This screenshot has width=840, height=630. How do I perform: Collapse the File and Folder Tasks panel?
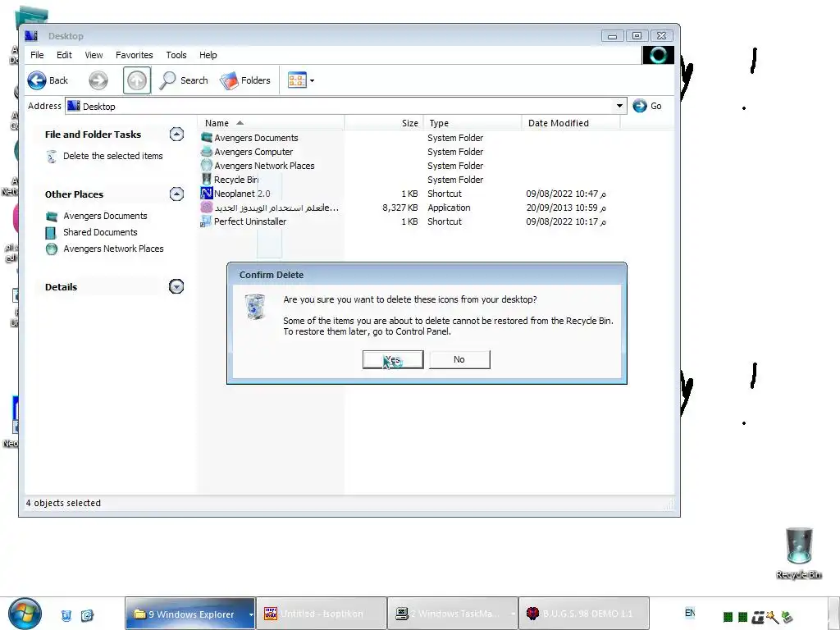coord(176,134)
